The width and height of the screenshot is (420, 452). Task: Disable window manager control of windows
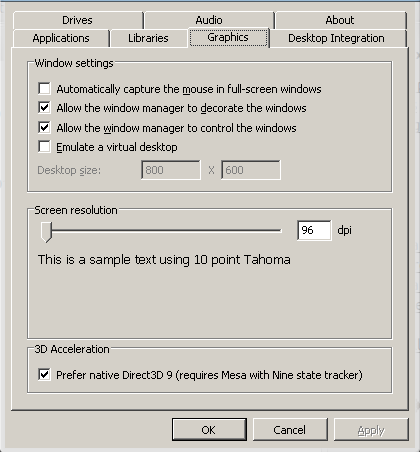pos(44,128)
